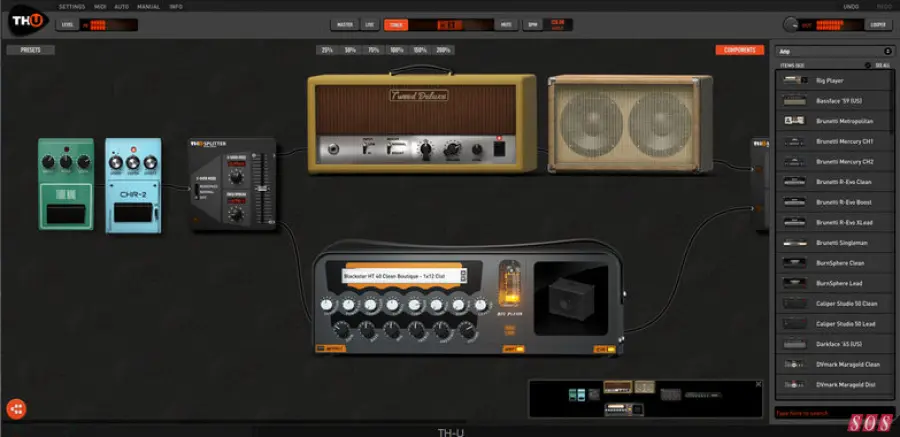Image resolution: width=900 pixels, height=437 pixels.
Task: Toggle the Splitter mode switch
Action: (x=196, y=191)
